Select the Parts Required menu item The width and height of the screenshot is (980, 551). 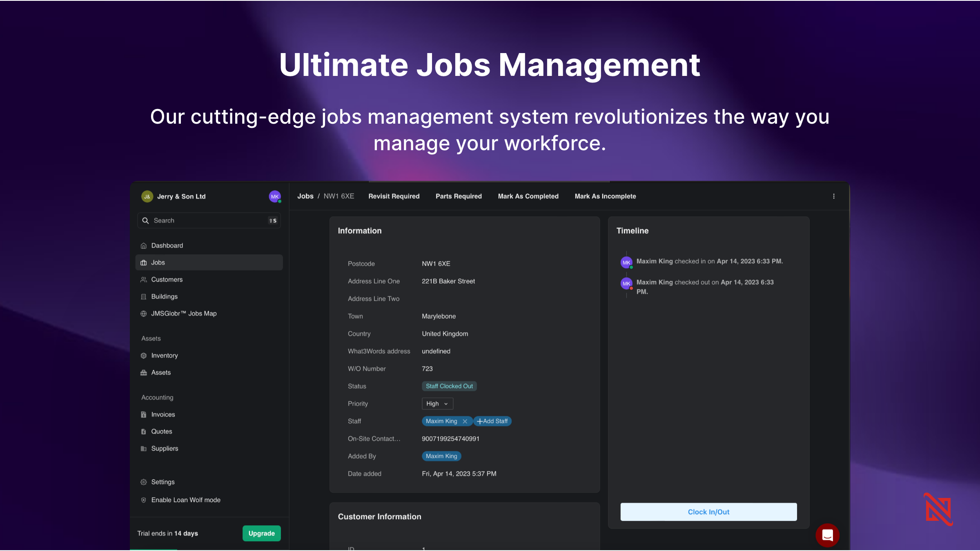click(x=459, y=196)
